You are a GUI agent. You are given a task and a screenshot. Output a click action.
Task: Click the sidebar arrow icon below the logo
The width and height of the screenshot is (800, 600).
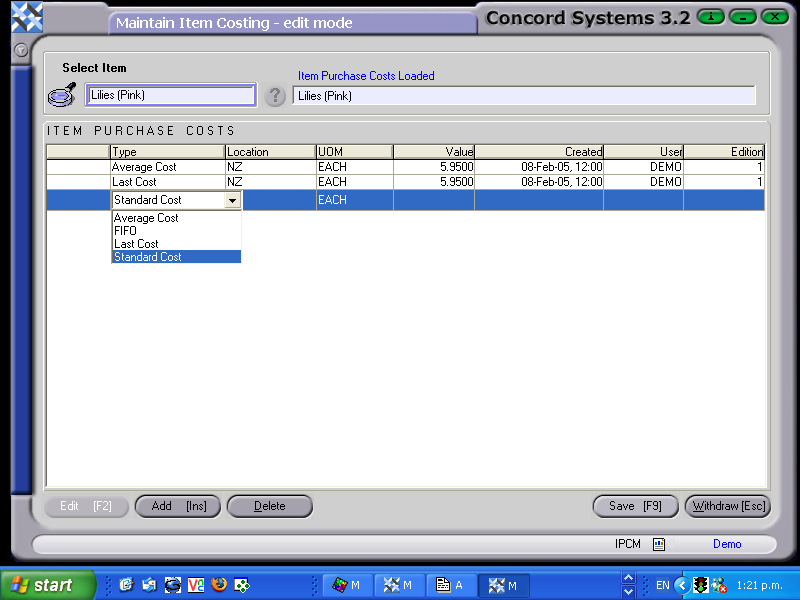click(20, 50)
